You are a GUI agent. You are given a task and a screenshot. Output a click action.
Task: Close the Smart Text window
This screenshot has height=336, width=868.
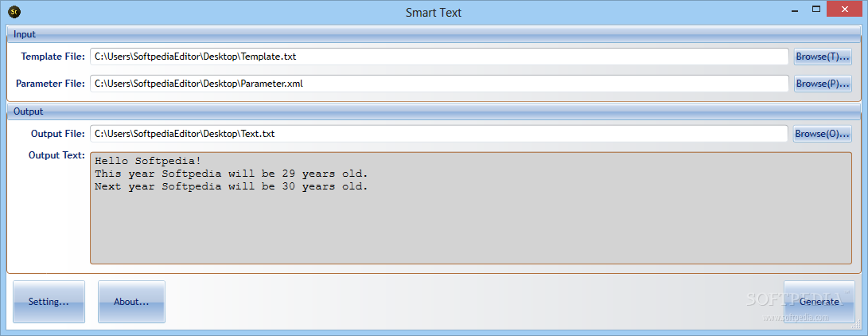[x=843, y=9]
